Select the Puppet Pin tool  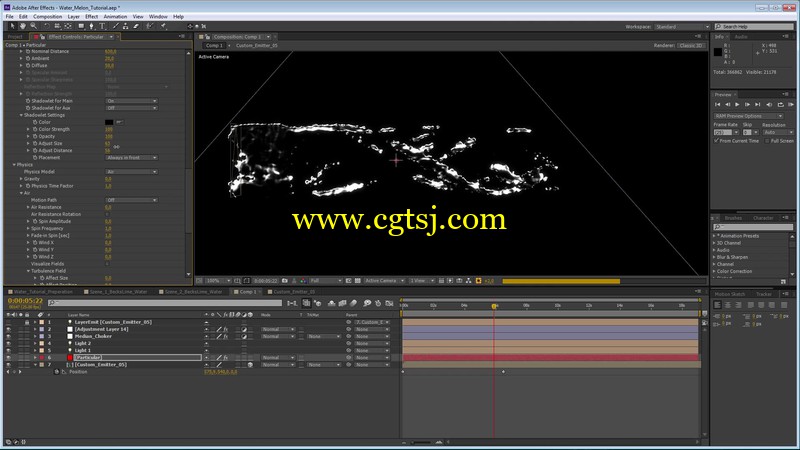point(163,26)
